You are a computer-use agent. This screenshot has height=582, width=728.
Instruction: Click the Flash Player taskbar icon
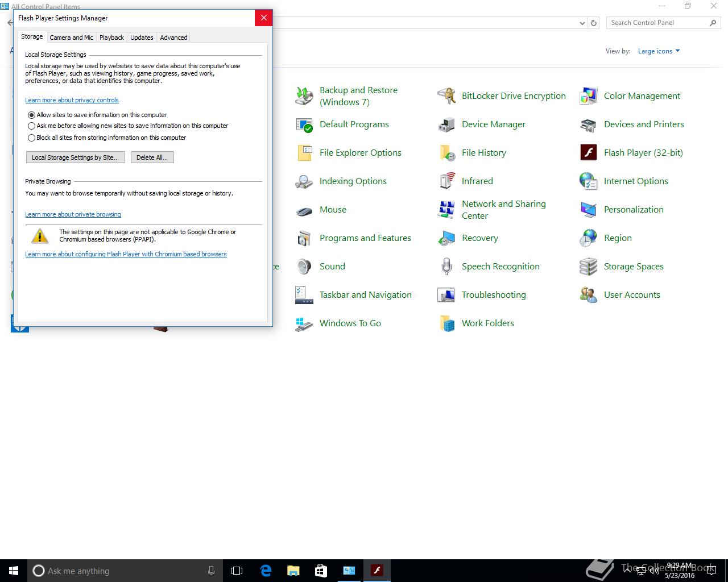(x=377, y=571)
